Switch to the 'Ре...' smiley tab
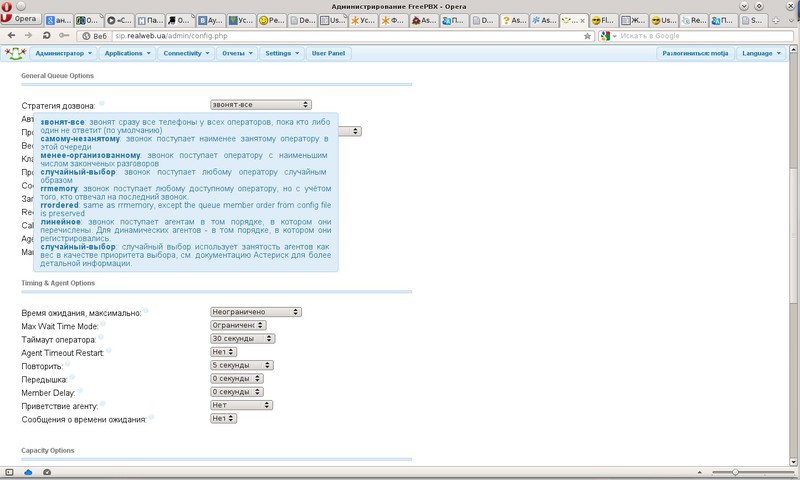The height and width of the screenshot is (480, 800). [x=271, y=20]
